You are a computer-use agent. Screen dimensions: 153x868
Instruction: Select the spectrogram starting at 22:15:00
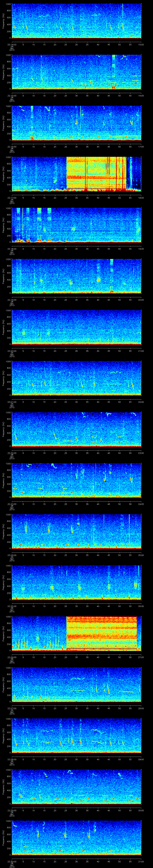(x=76, y=72)
